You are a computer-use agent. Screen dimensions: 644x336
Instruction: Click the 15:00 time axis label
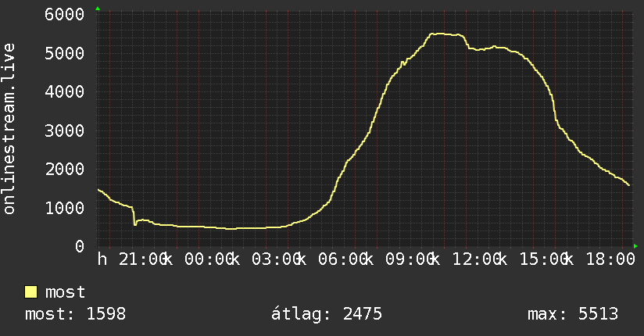click(544, 259)
